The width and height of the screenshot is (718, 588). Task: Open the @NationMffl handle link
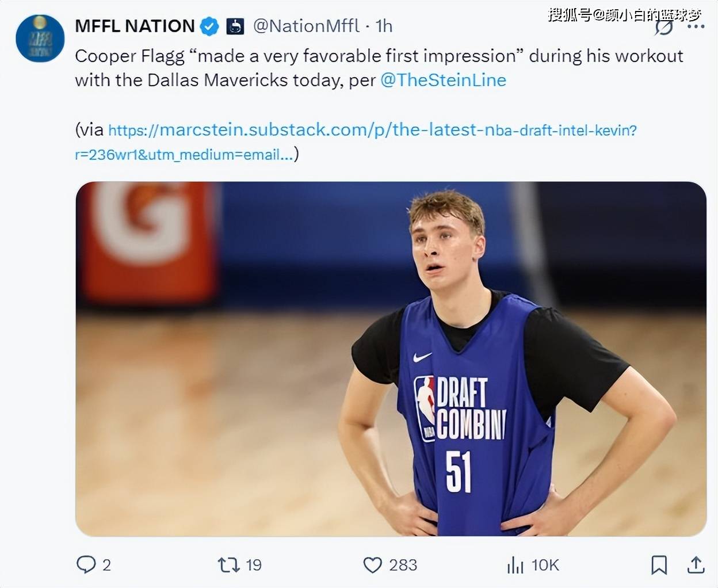pyautogui.click(x=306, y=26)
